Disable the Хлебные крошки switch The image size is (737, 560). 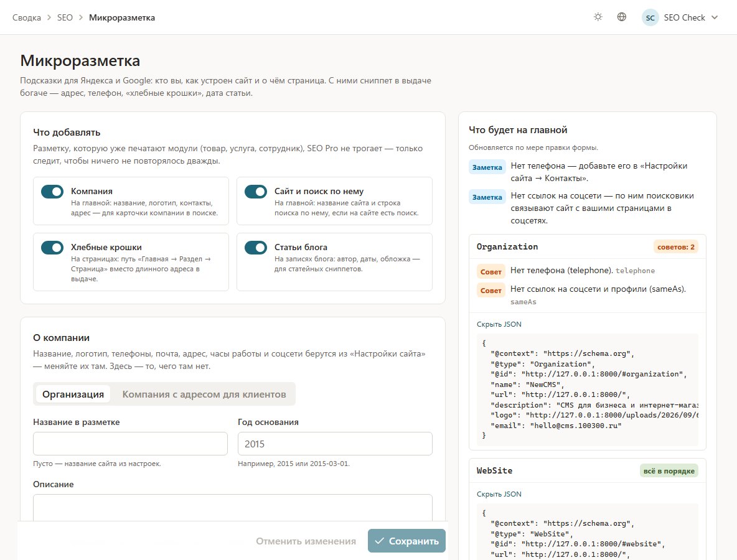[52, 248]
